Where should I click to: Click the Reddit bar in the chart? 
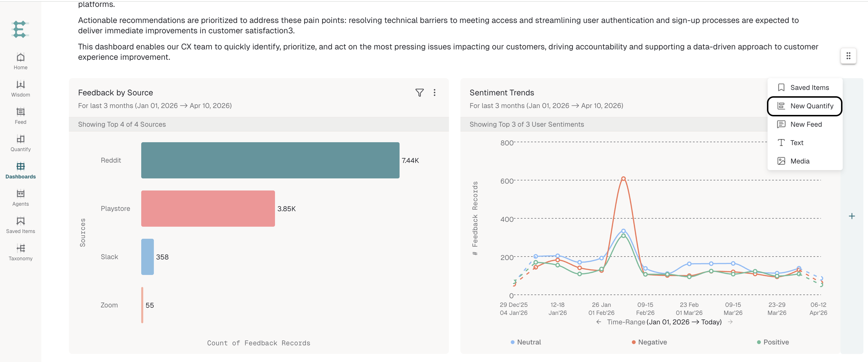point(270,160)
